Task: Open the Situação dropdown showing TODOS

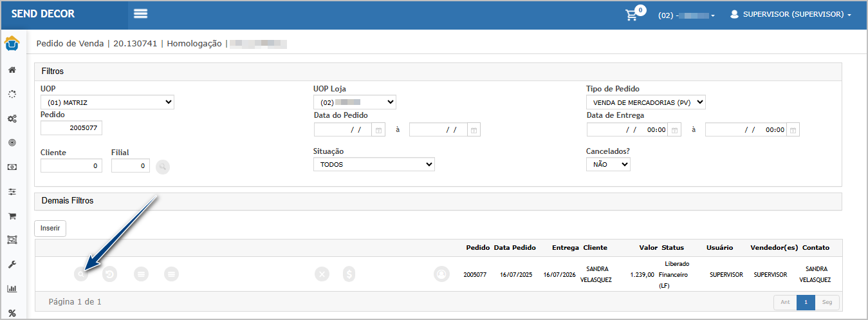Action: pos(373,165)
